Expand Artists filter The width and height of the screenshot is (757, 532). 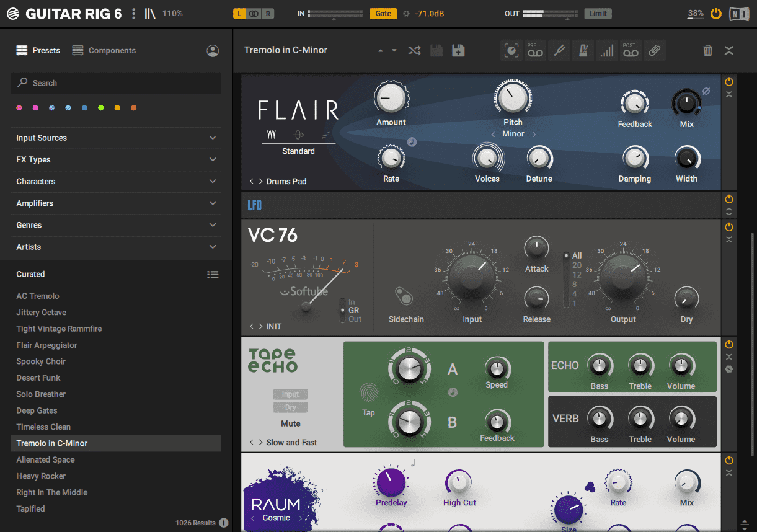tap(116, 247)
